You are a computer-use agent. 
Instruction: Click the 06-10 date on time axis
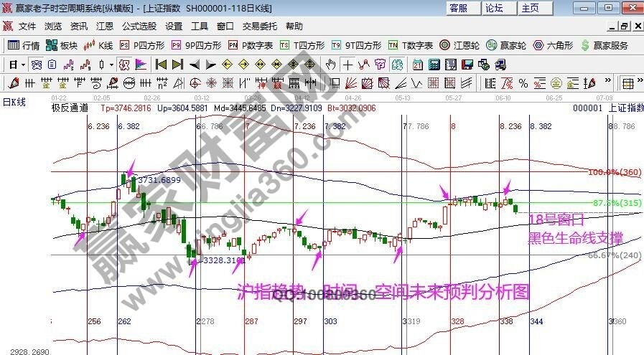pos(503,98)
